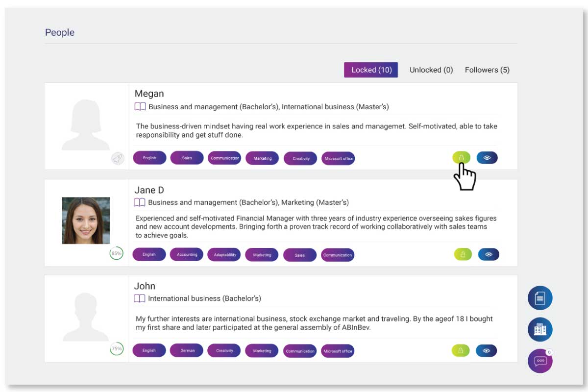This screenshot has height=392, width=588.
Task: View John's profile eye button
Action: click(x=486, y=350)
